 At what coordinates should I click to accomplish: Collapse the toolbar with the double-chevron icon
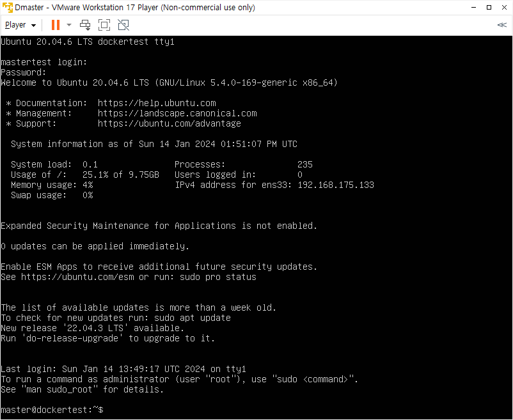pyautogui.click(x=501, y=25)
